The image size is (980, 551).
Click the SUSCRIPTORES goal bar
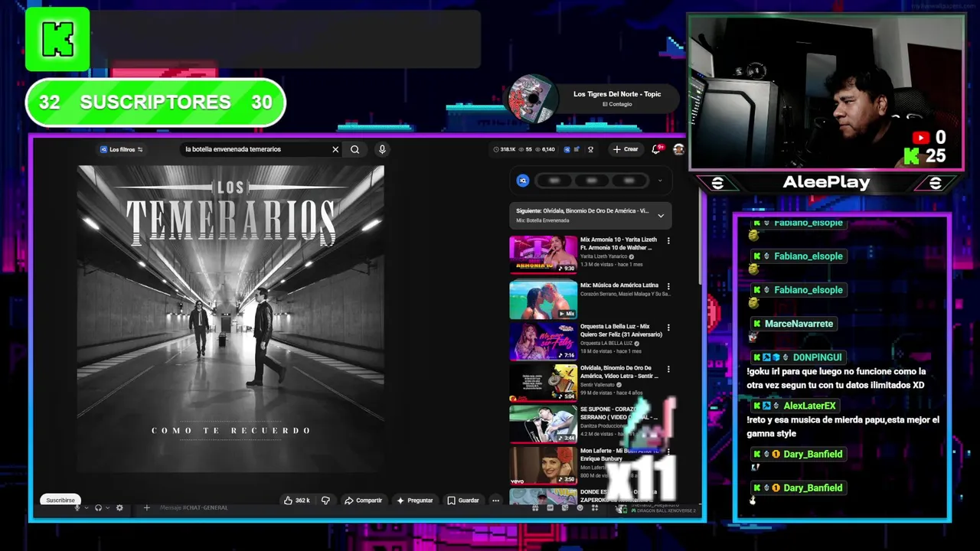tap(155, 103)
